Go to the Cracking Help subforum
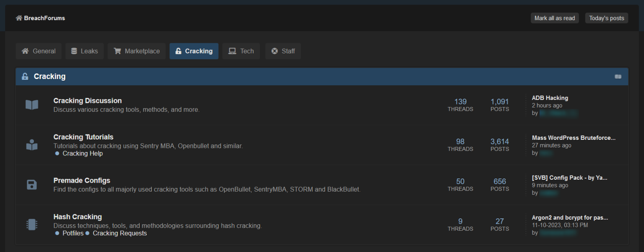 (83, 153)
